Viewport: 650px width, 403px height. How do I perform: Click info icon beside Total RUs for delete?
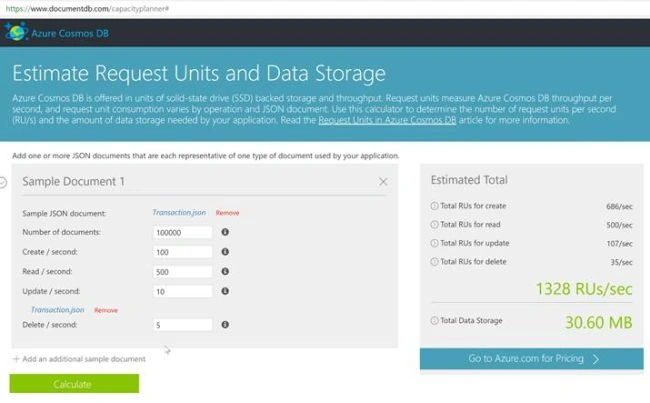coord(434,262)
